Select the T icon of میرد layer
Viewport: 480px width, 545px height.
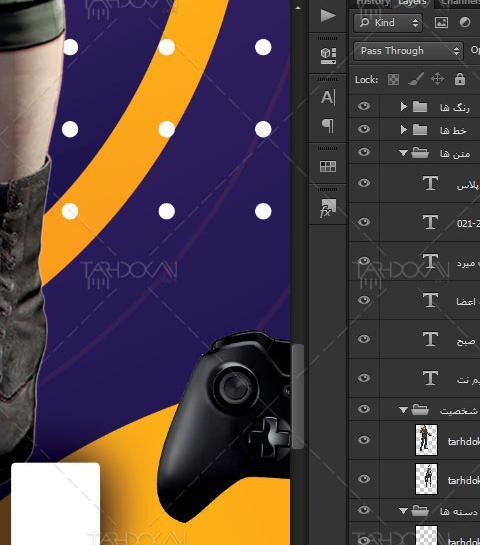[x=430, y=261]
